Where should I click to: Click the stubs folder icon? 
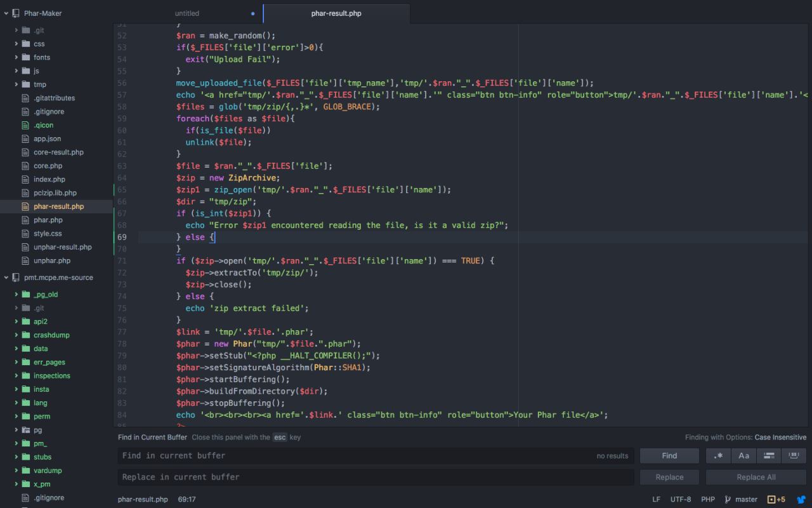click(x=26, y=457)
